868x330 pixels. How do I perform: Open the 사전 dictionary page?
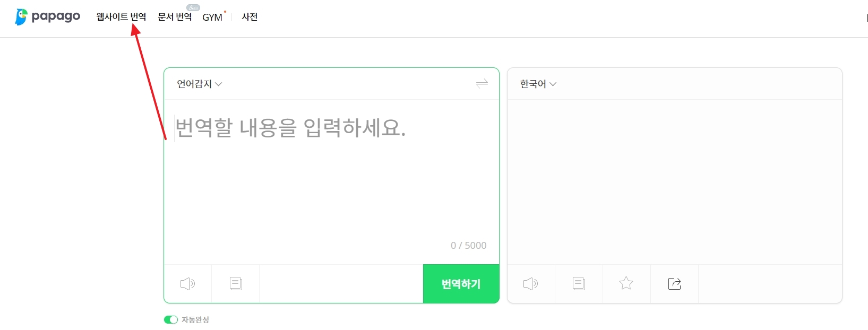click(x=249, y=16)
